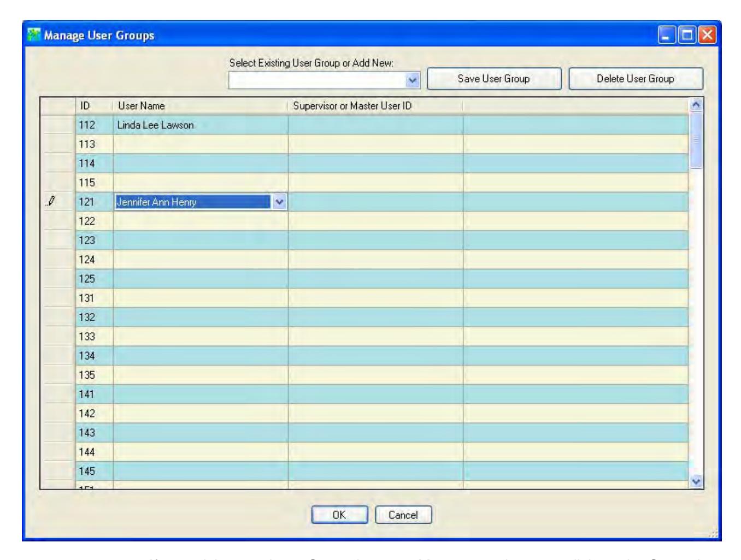Select the ID 145 cell

click(x=95, y=471)
